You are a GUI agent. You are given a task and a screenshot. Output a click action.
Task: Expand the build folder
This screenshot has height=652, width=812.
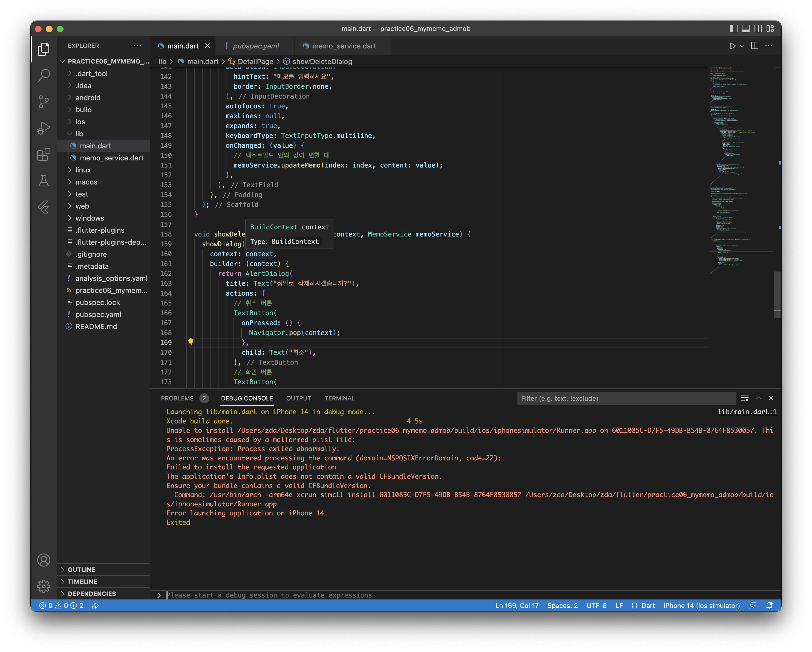(103, 109)
